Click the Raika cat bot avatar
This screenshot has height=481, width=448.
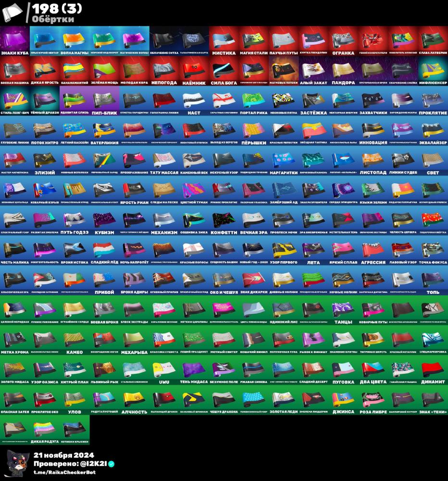17,463
